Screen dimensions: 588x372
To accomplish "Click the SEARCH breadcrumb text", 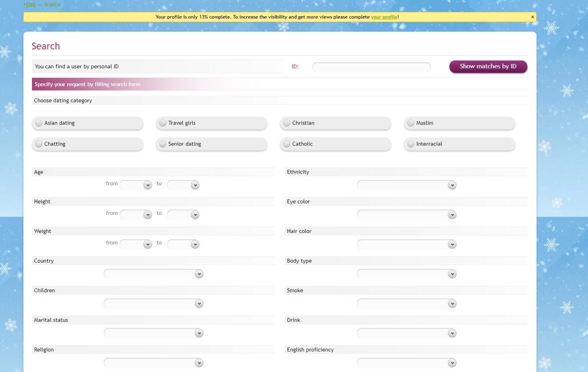I will 52,5.
